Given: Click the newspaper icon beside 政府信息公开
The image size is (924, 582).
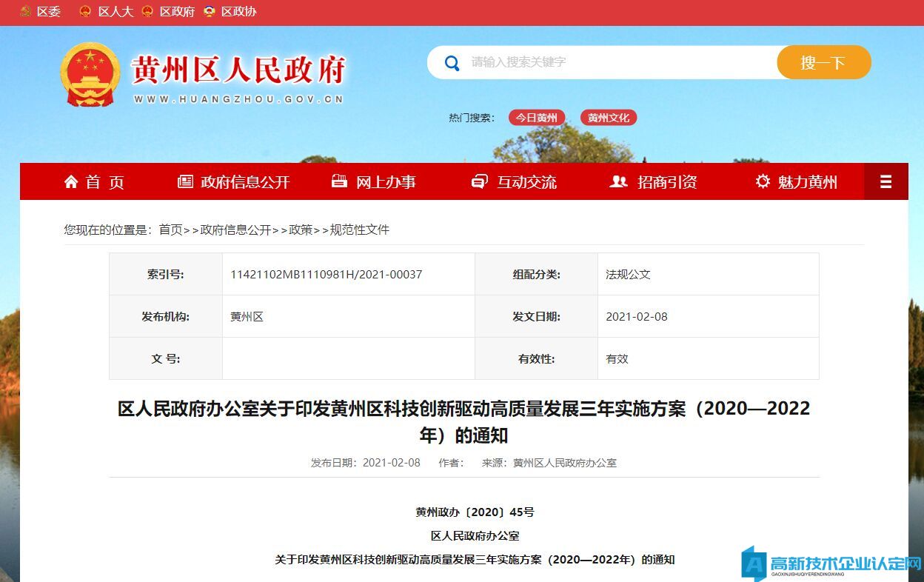Looking at the screenshot, I should (185, 181).
